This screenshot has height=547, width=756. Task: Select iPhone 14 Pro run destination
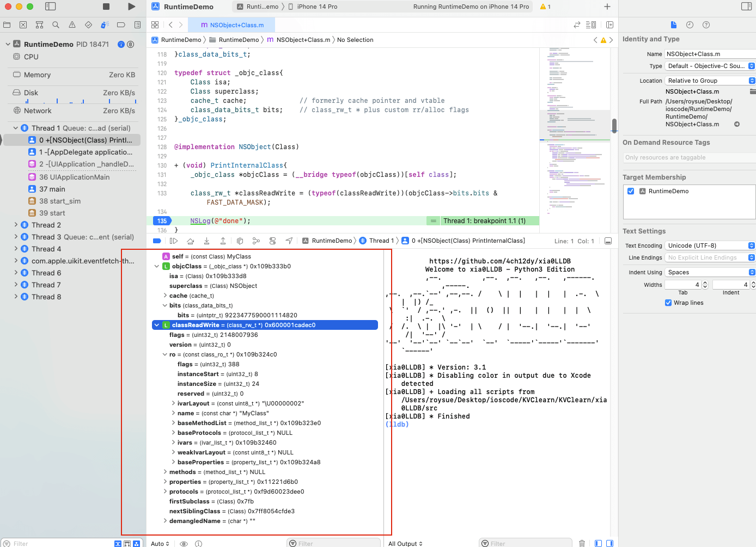pyautogui.click(x=313, y=7)
